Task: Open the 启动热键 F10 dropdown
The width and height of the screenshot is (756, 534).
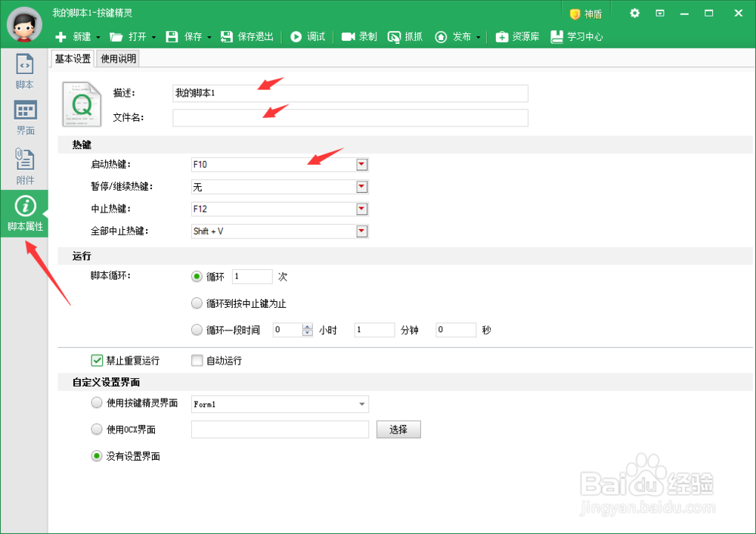Action: click(361, 164)
